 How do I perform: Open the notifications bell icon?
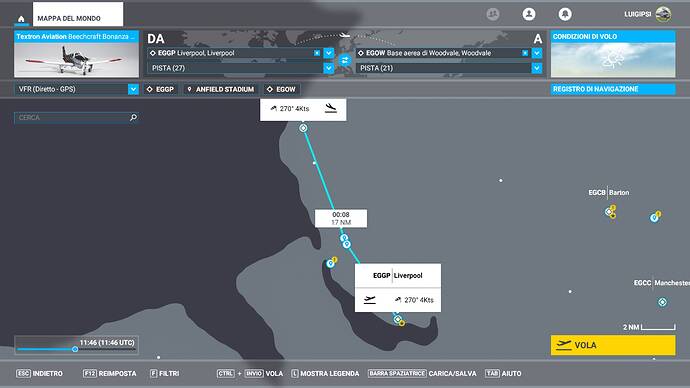565,14
